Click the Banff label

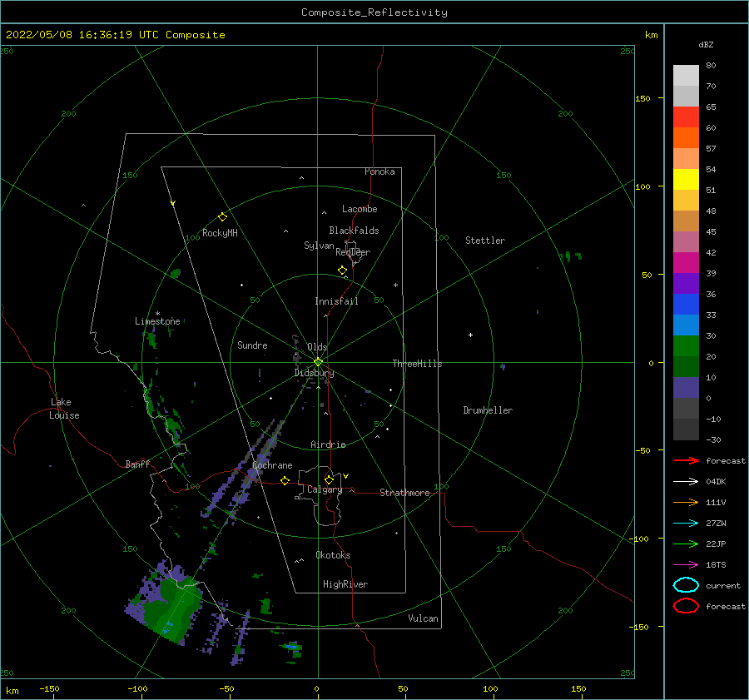point(137,464)
